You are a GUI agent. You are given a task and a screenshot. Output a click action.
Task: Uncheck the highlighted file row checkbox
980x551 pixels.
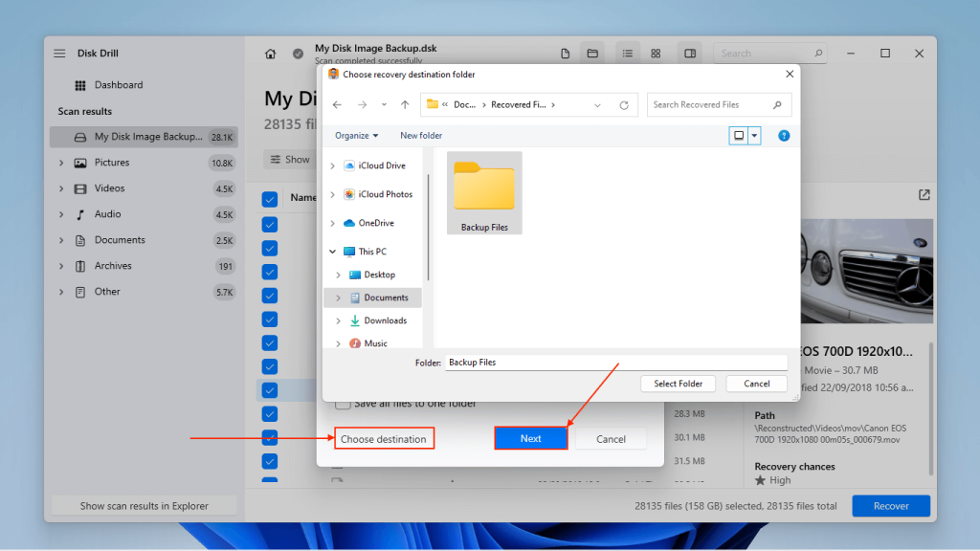269,390
